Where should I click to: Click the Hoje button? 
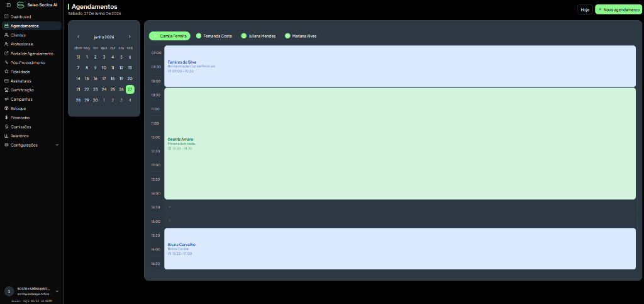585,9
